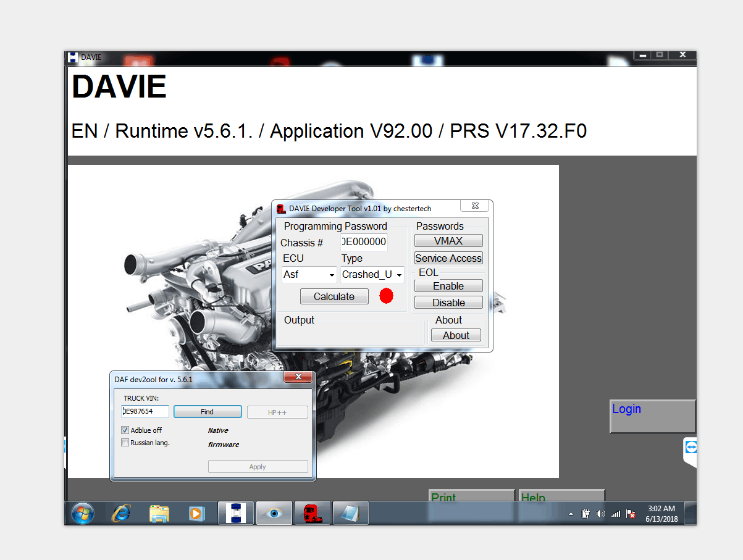Viewport: 743px width, 560px height.
Task: Switch to the red truck taskbar app
Action: [313, 513]
